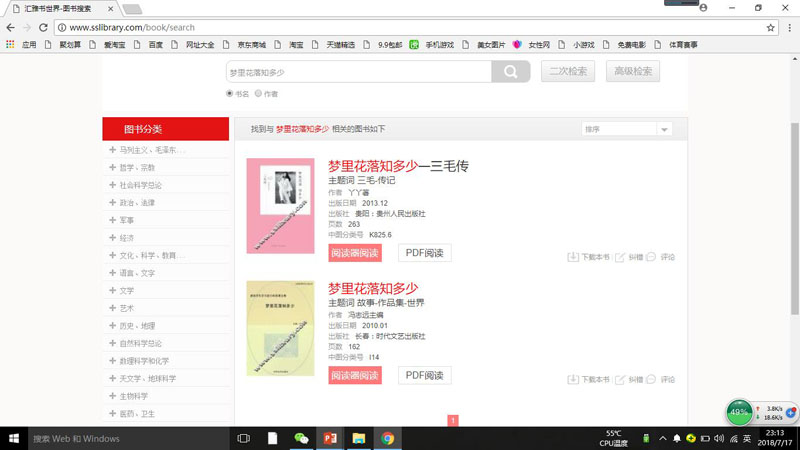800x450 pixels.
Task: Open the 百度 bookmark
Action: point(148,45)
